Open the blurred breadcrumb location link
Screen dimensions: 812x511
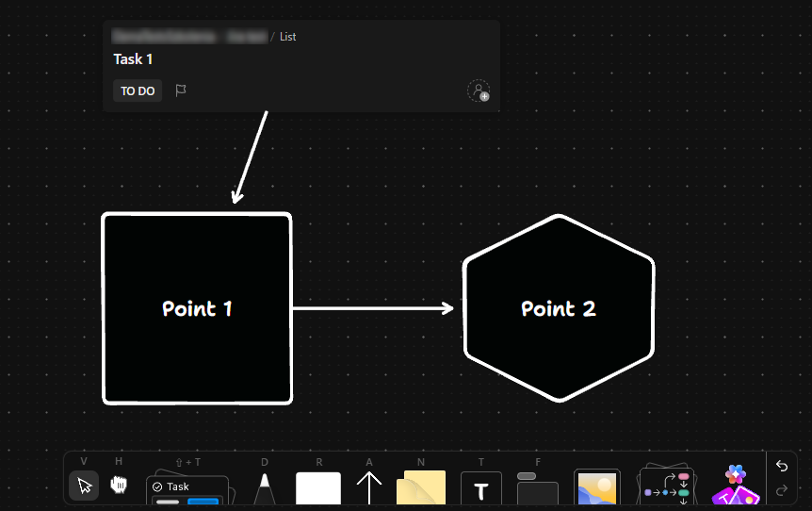189,36
